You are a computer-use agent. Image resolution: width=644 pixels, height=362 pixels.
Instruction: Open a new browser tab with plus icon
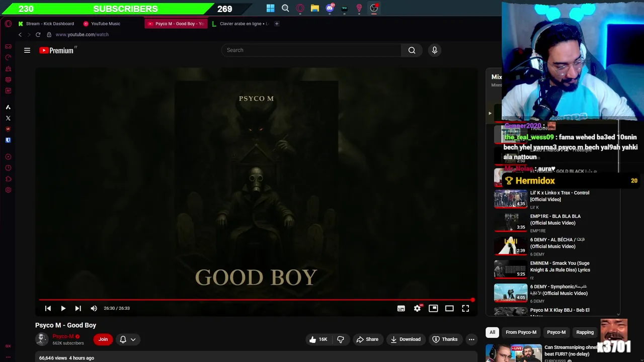[x=277, y=24]
